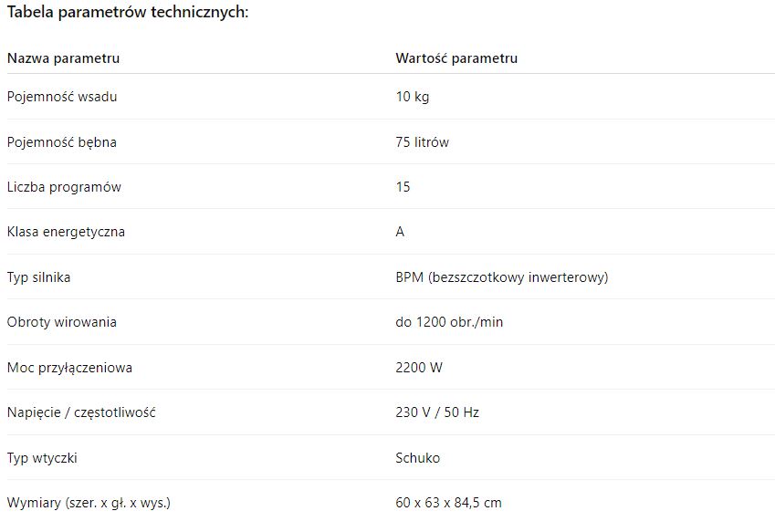Click the "Tabela parametrów technicznych" heading
Image resolution: width=775 pixels, height=532 pixels.
[126, 13]
